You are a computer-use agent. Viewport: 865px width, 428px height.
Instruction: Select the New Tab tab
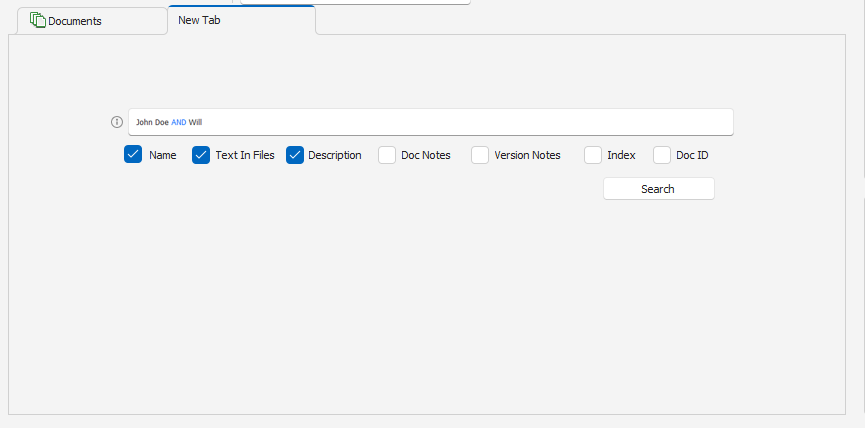pos(242,20)
